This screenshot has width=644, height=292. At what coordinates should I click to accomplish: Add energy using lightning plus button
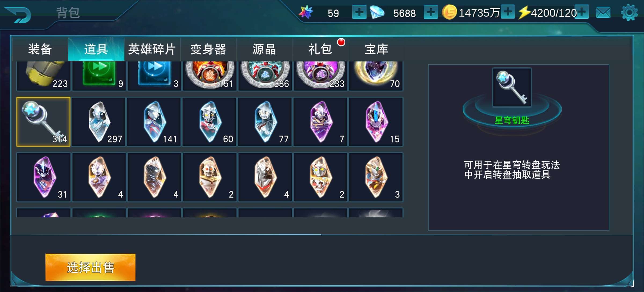click(x=581, y=12)
